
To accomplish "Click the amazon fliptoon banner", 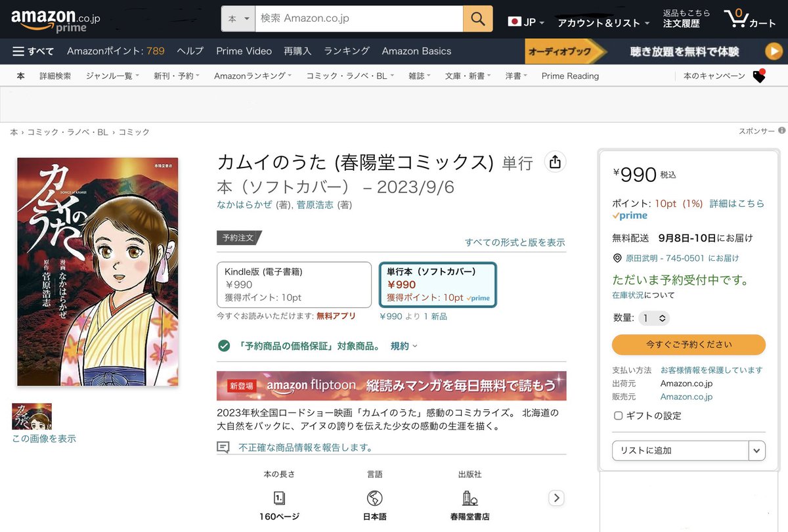I will 391,386.
